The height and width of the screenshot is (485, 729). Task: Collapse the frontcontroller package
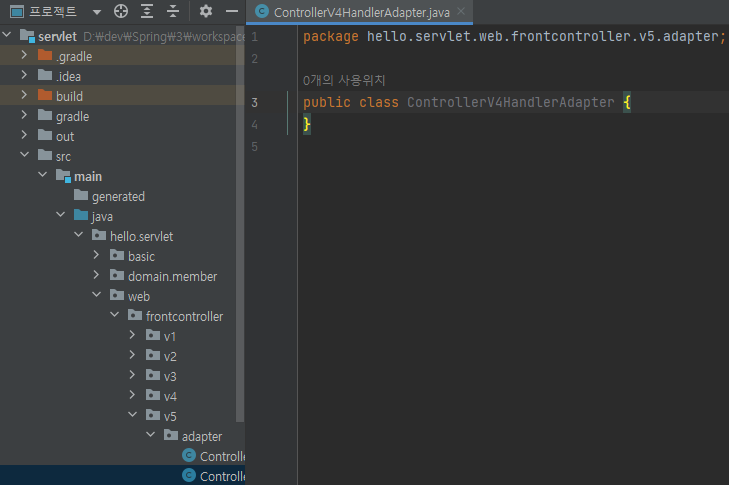(x=115, y=315)
